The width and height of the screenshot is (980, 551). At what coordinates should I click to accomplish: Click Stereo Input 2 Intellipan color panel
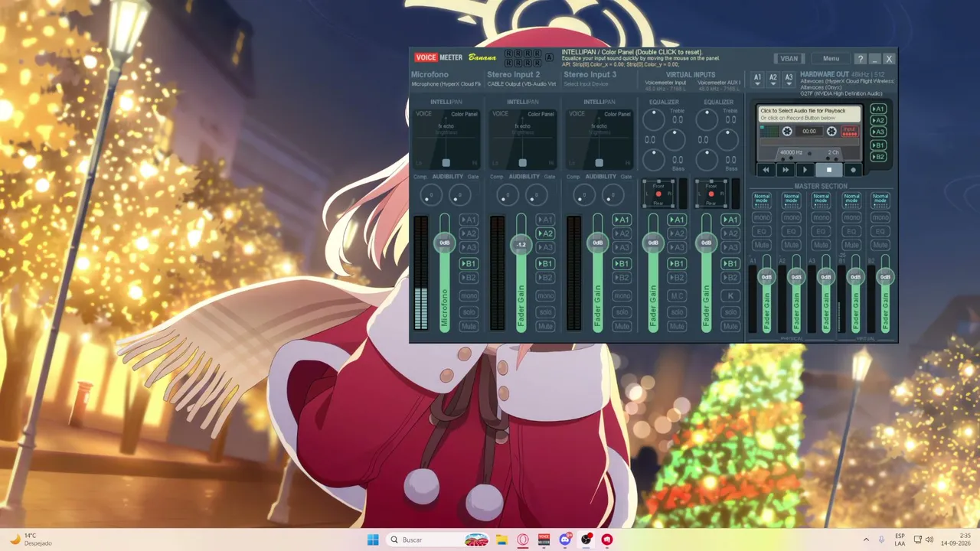(523, 139)
